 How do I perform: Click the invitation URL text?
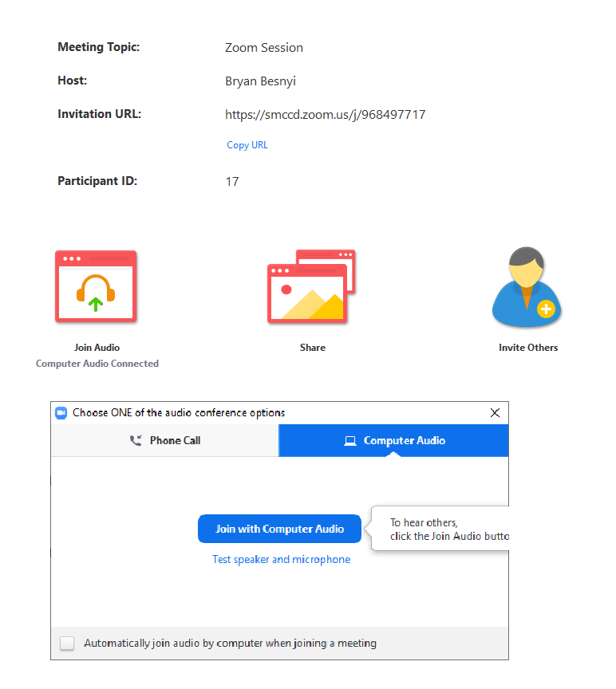[x=326, y=115]
